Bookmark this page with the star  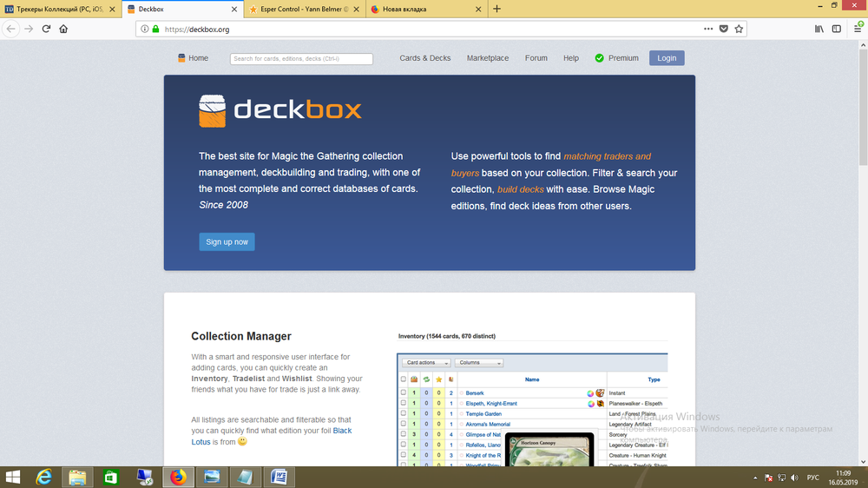coord(739,29)
